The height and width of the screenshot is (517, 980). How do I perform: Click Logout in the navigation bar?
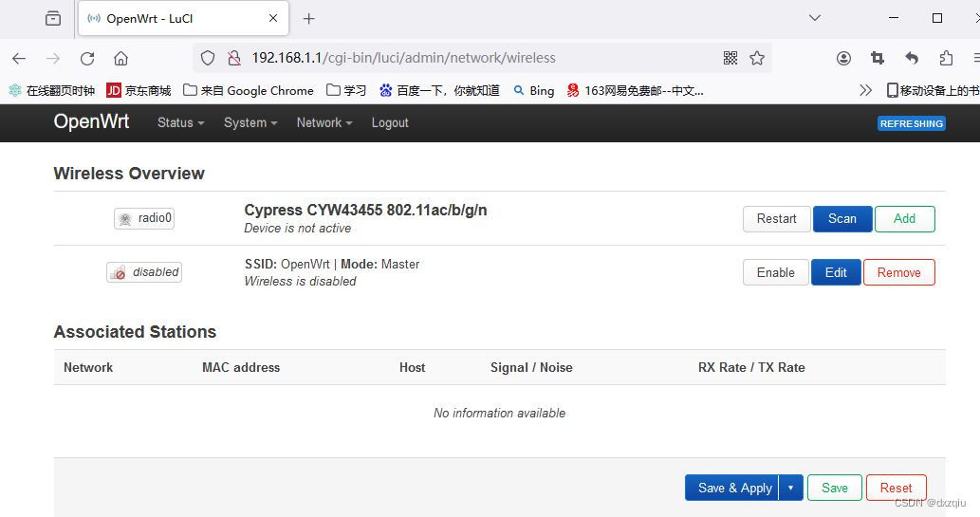390,123
